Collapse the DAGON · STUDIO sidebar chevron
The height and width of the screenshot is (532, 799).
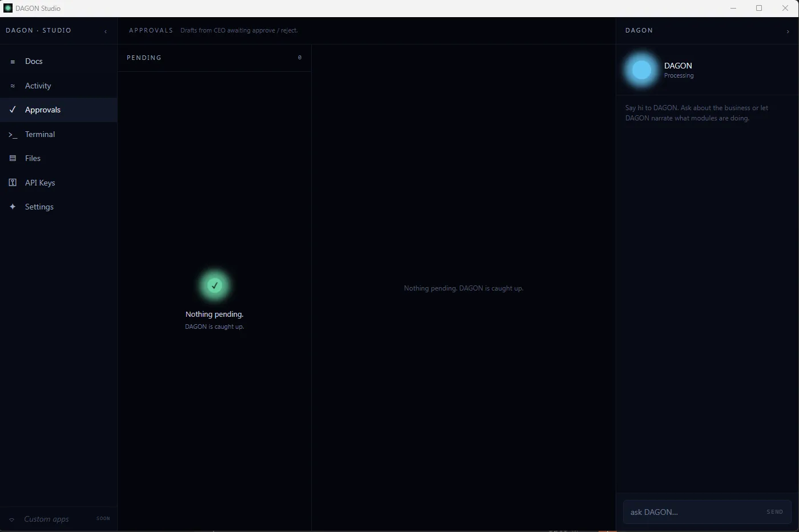click(x=105, y=31)
